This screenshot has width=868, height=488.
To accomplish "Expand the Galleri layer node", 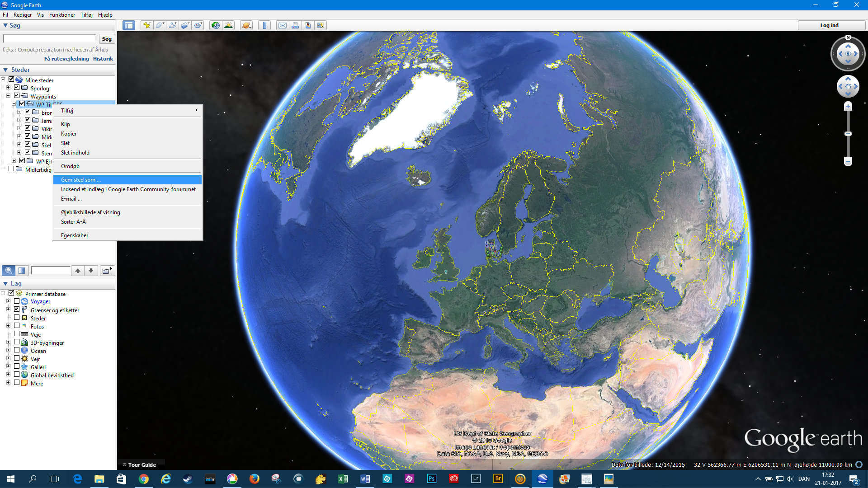I will pos(8,366).
